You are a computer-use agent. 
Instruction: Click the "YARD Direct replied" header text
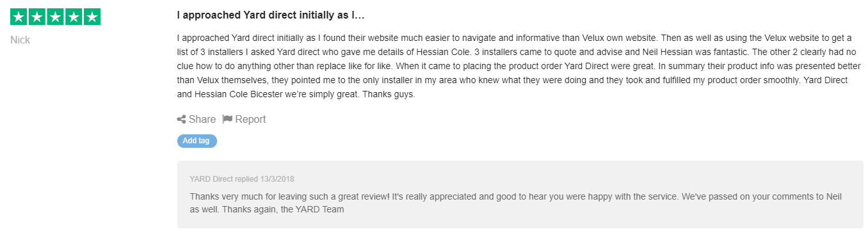[x=224, y=179]
